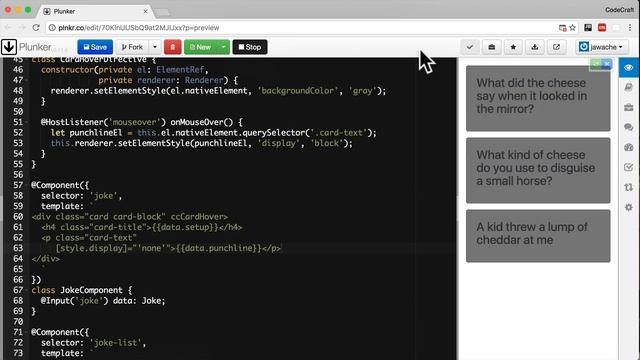Click the cast icon in address bar
Image resolution: width=640 pixels, height=360 pixels.
click(562, 28)
